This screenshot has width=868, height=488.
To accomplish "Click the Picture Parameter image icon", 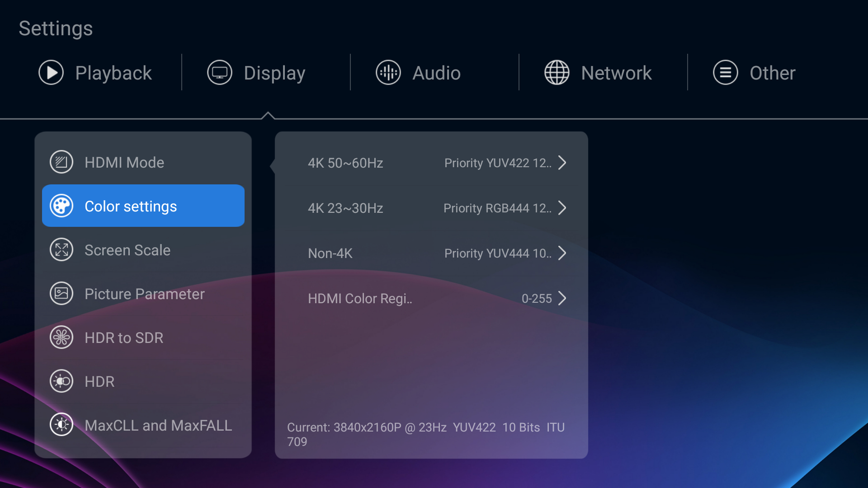I will coord(61,294).
